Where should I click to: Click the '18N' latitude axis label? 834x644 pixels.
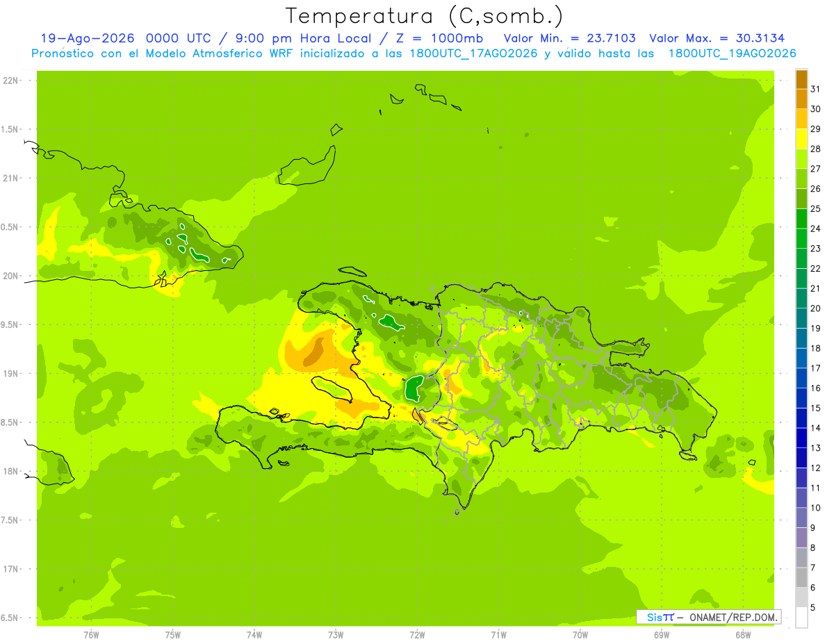(10, 471)
